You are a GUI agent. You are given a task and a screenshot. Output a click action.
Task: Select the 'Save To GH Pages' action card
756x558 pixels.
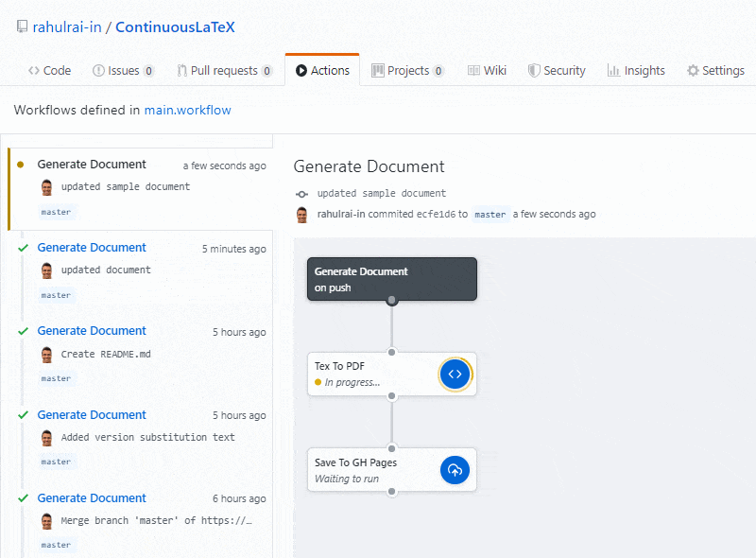point(392,470)
